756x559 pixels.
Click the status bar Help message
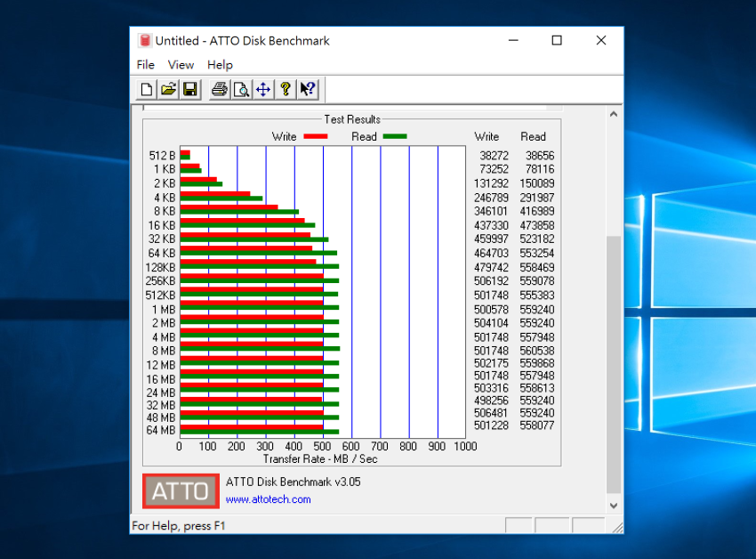click(x=180, y=526)
